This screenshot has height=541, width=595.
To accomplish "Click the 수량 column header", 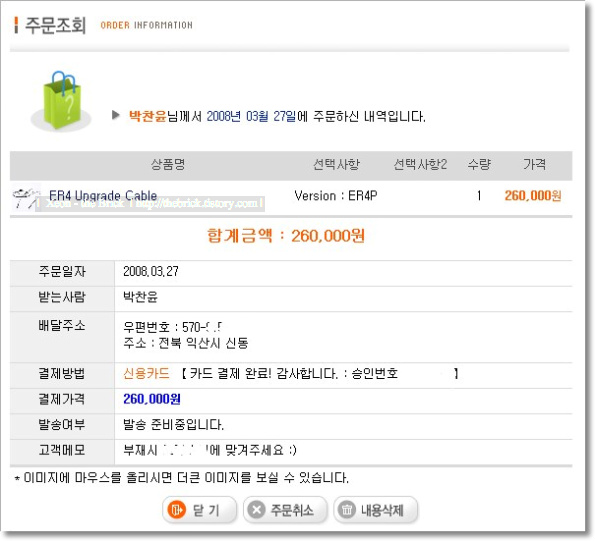I will (479, 164).
